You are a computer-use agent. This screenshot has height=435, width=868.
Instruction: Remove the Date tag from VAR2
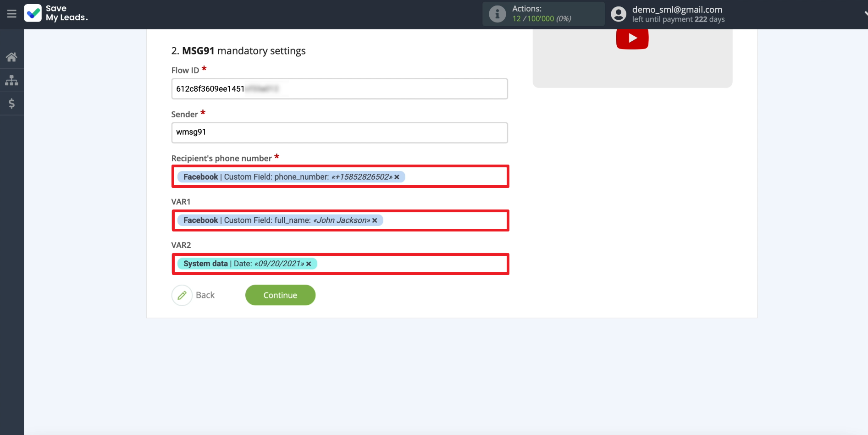309,264
